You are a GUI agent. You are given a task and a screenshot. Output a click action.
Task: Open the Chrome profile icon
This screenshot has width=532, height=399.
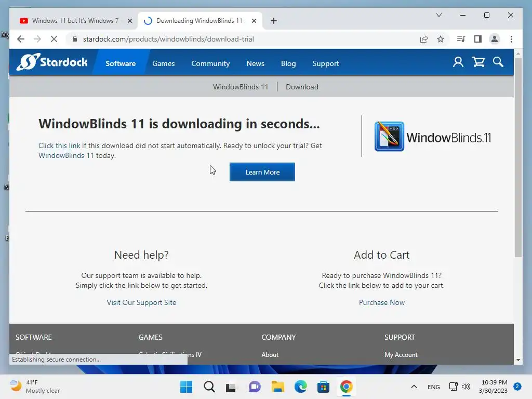click(x=495, y=39)
